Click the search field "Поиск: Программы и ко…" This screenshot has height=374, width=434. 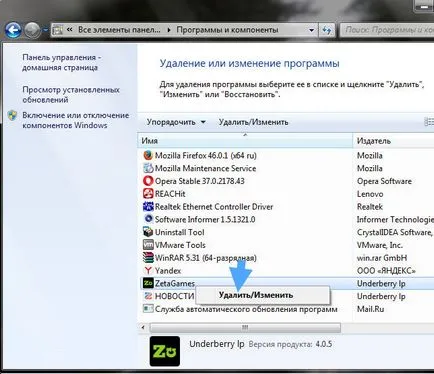(x=388, y=30)
